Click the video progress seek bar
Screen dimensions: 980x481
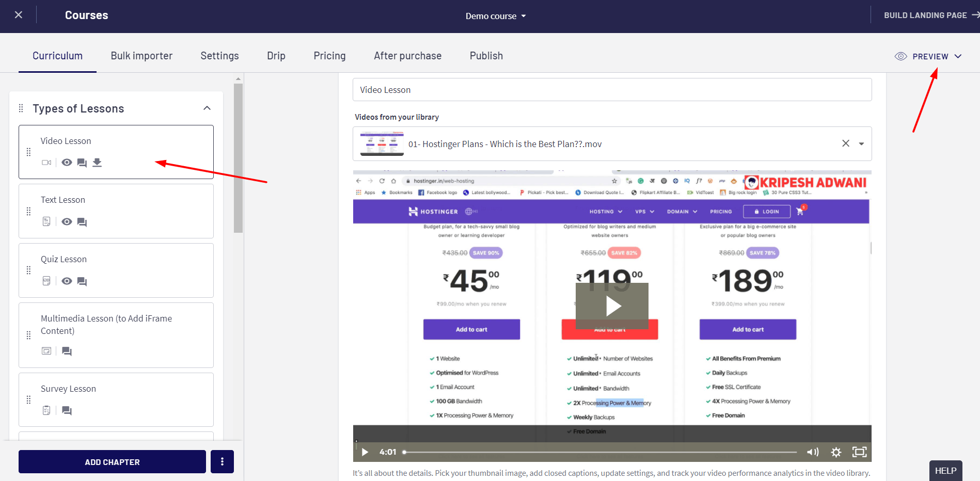[599, 452]
